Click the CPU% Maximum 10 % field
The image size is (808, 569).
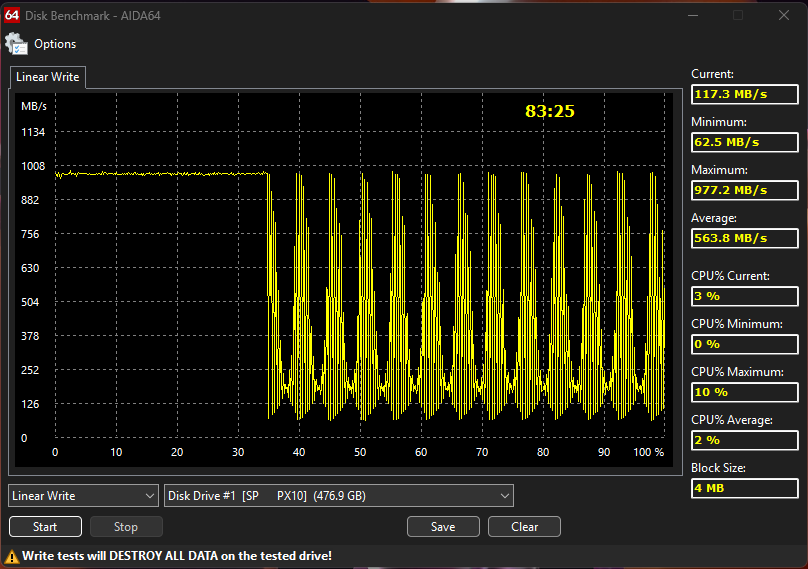[745, 392]
